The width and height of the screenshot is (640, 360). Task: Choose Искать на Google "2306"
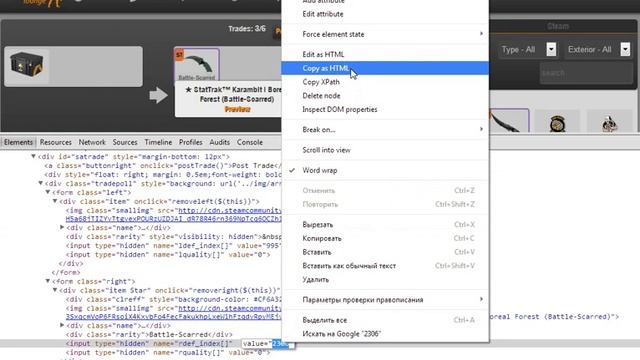pos(385,334)
